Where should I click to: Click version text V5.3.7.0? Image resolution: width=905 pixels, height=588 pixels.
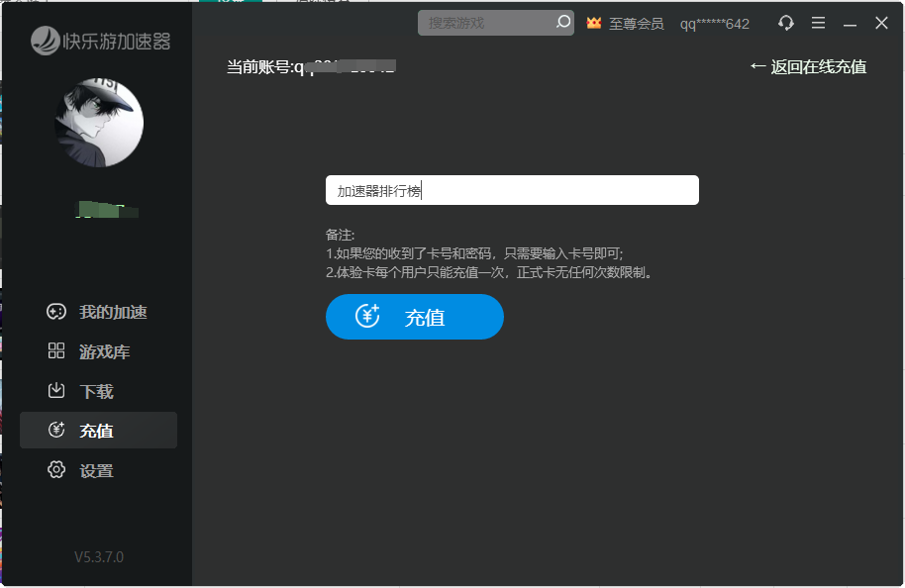pos(99,557)
